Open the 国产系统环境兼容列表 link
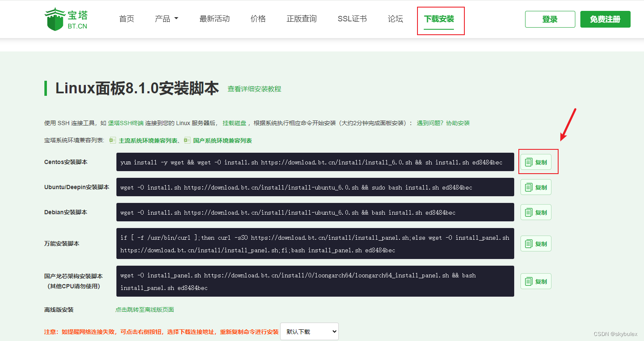Image resolution: width=644 pixels, height=341 pixels. 222,141
